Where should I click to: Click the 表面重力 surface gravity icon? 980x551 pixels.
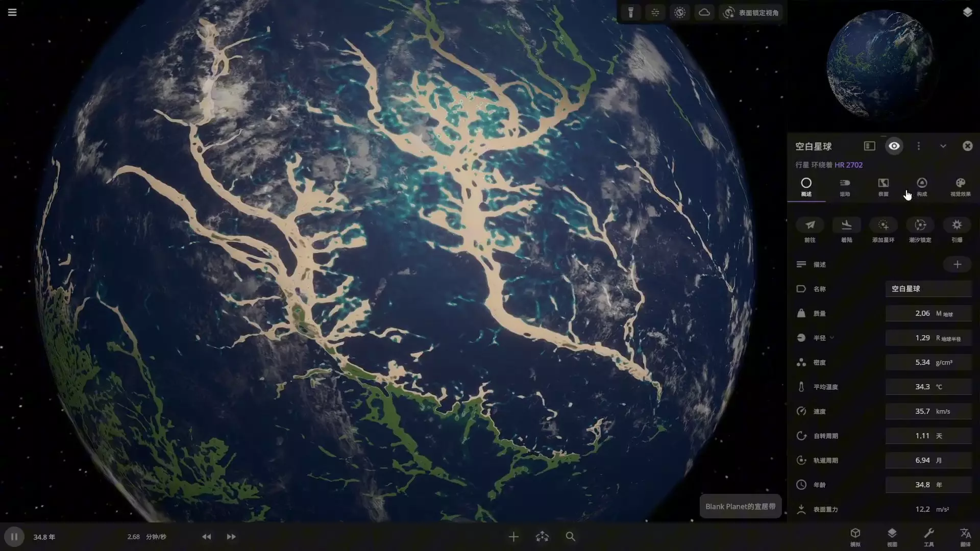(x=801, y=509)
